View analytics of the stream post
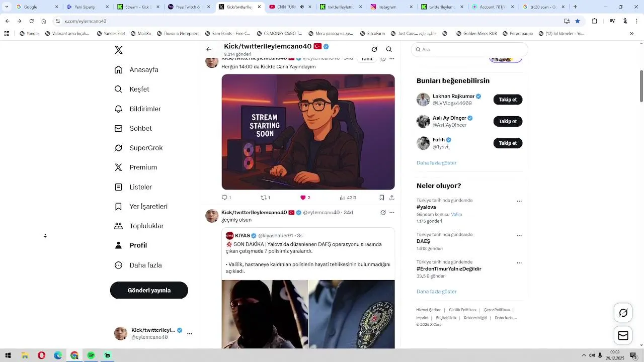The width and height of the screenshot is (644, 362). (348, 198)
